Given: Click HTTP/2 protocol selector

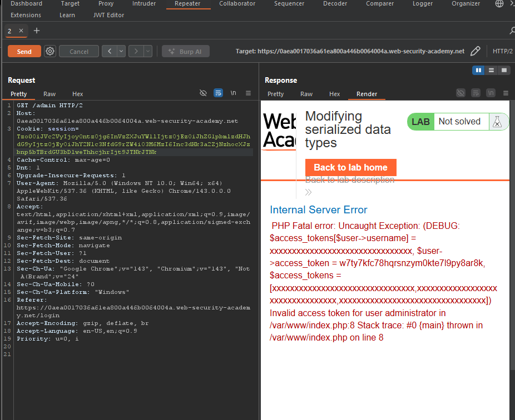Looking at the screenshot, I should pos(503,51).
